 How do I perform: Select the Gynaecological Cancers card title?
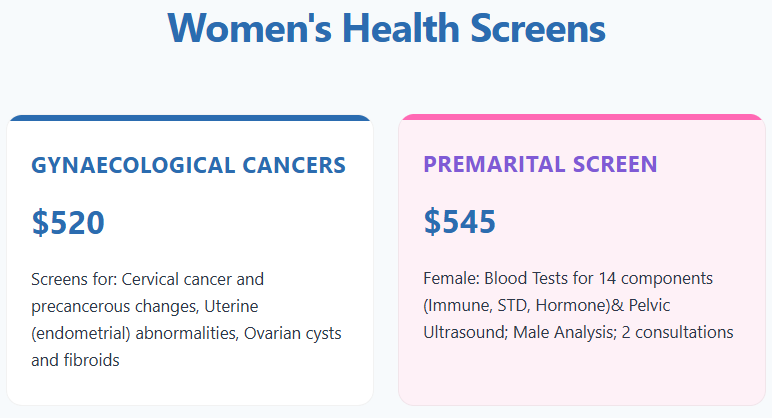tap(189, 165)
